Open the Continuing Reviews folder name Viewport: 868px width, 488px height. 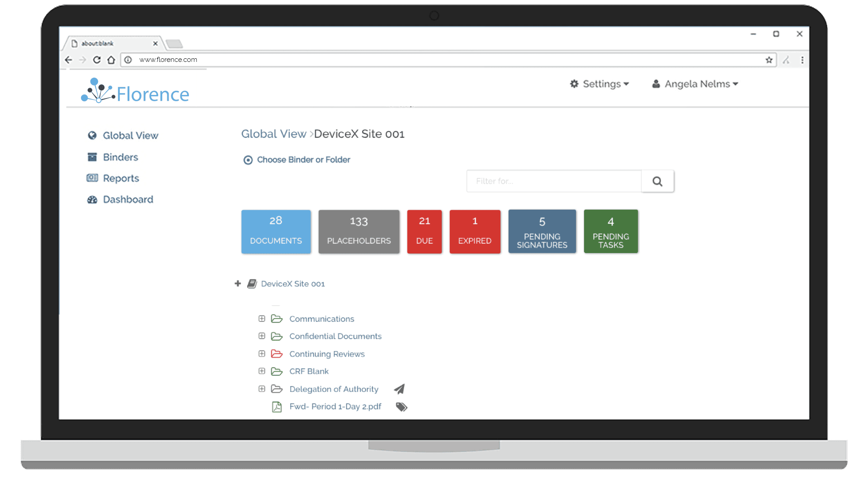tap(327, 354)
